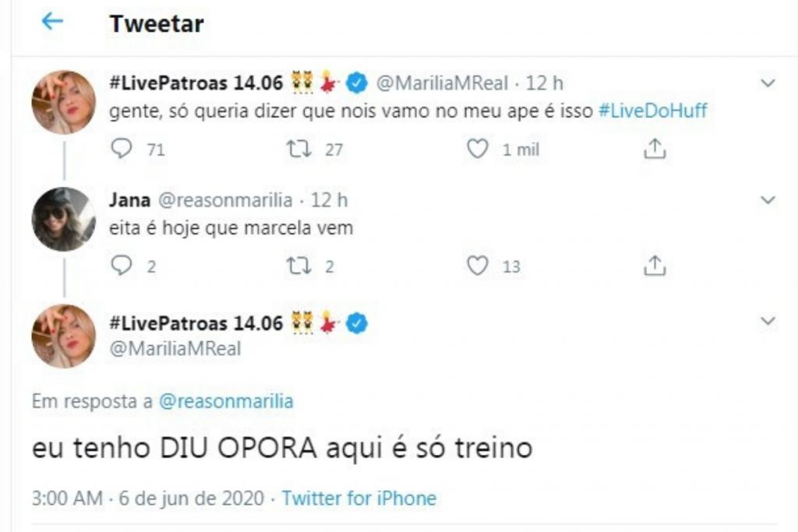This screenshot has width=798, height=532.
Task: Open the #LiveDoHuff hashtag
Action: 652,111
